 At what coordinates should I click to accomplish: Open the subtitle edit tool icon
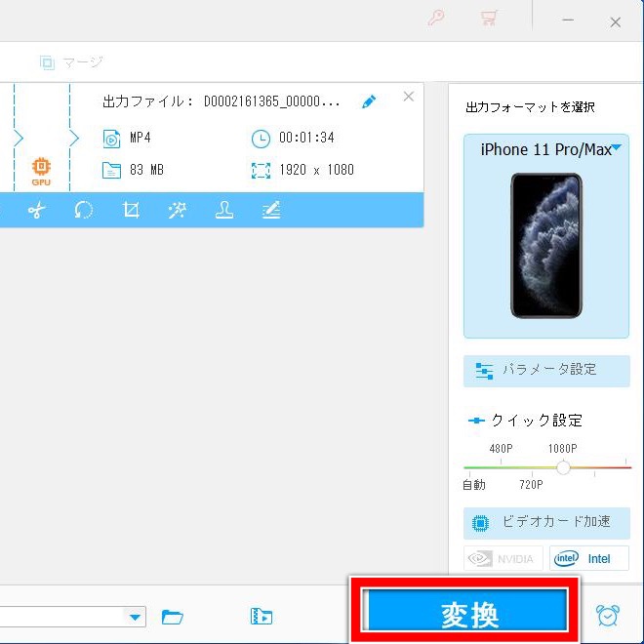pyautogui.click(x=271, y=211)
